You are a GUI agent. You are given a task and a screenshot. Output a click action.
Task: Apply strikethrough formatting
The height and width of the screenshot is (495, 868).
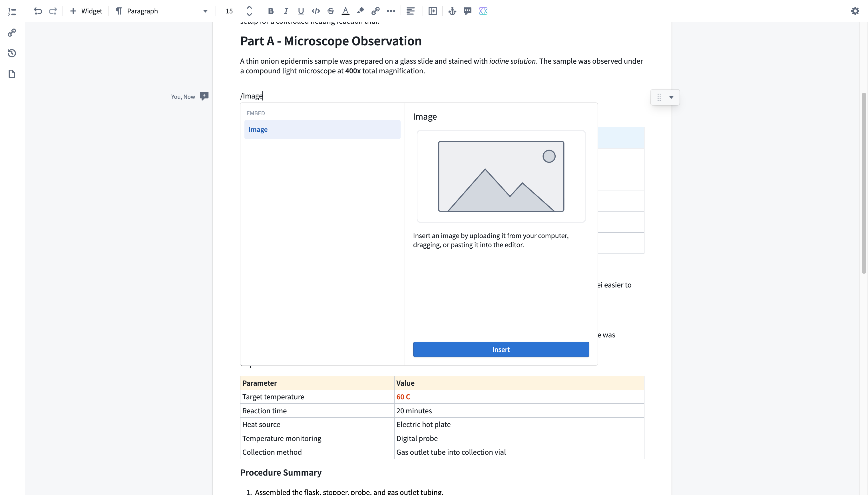coord(330,11)
